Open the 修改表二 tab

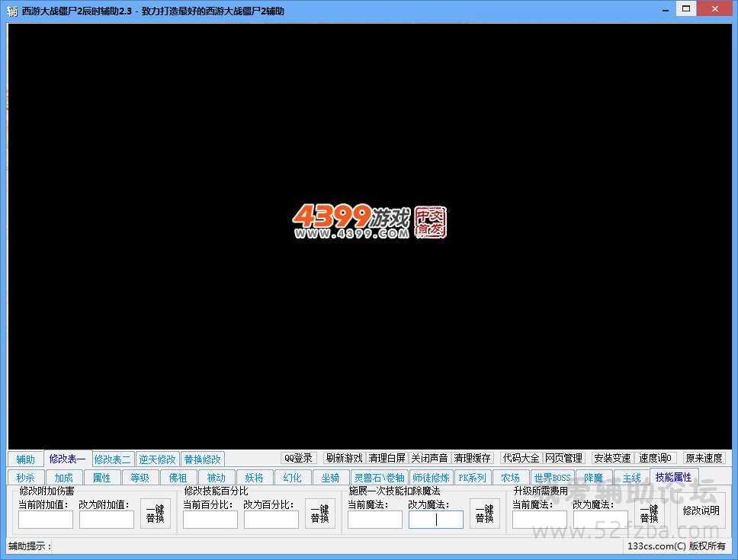click(x=113, y=459)
